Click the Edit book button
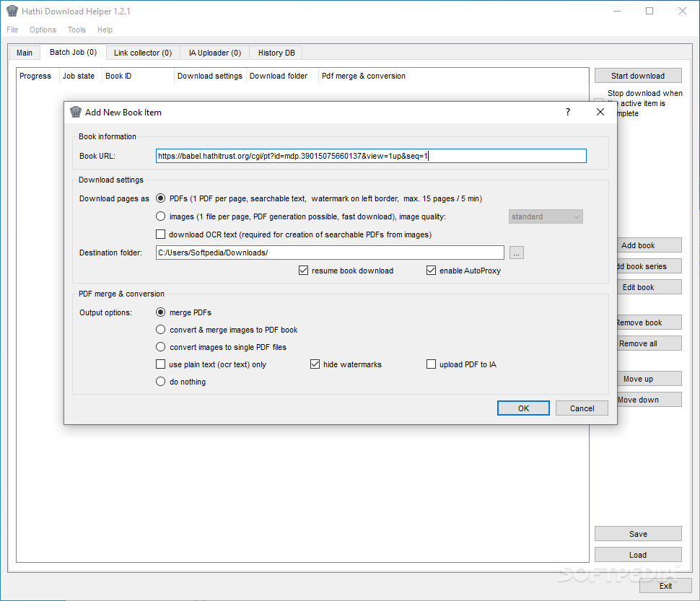This screenshot has height=601, width=700. click(649, 287)
